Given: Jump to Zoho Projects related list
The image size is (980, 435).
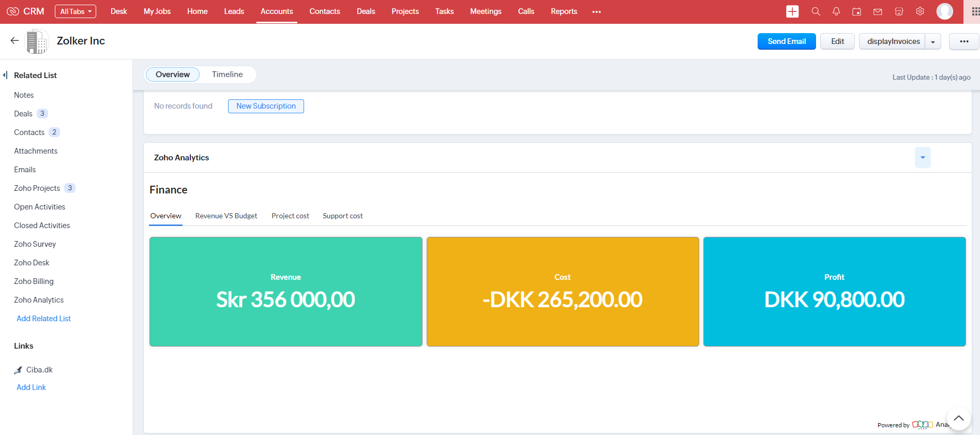Looking at the screenshot, I should coord(37,188).
